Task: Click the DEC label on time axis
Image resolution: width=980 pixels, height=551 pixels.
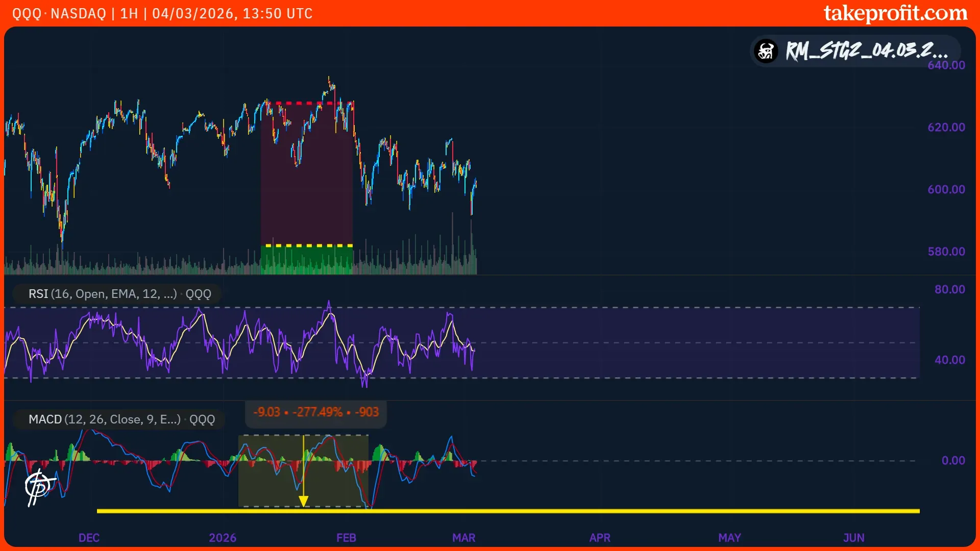Action: click(89, 538)
